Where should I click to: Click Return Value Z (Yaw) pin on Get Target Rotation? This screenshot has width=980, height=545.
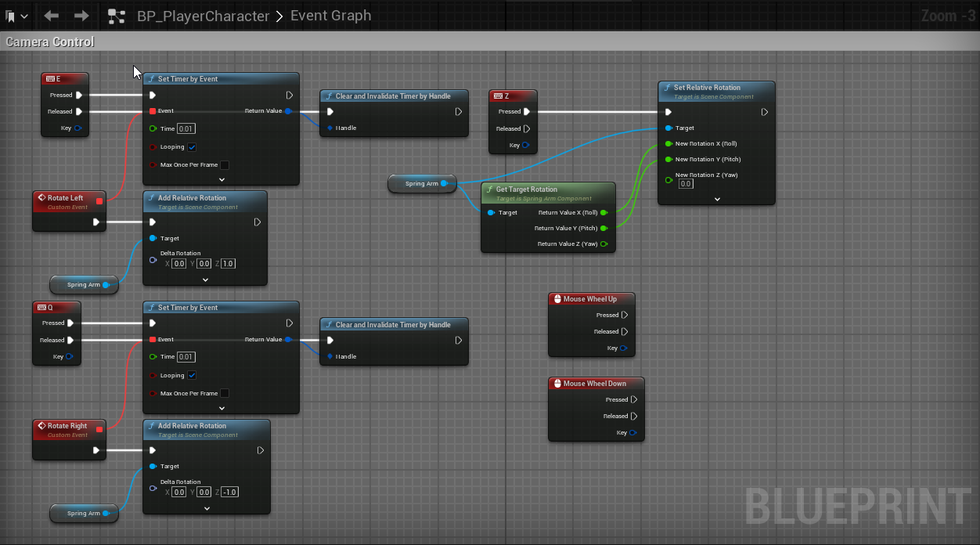point(604,244)
